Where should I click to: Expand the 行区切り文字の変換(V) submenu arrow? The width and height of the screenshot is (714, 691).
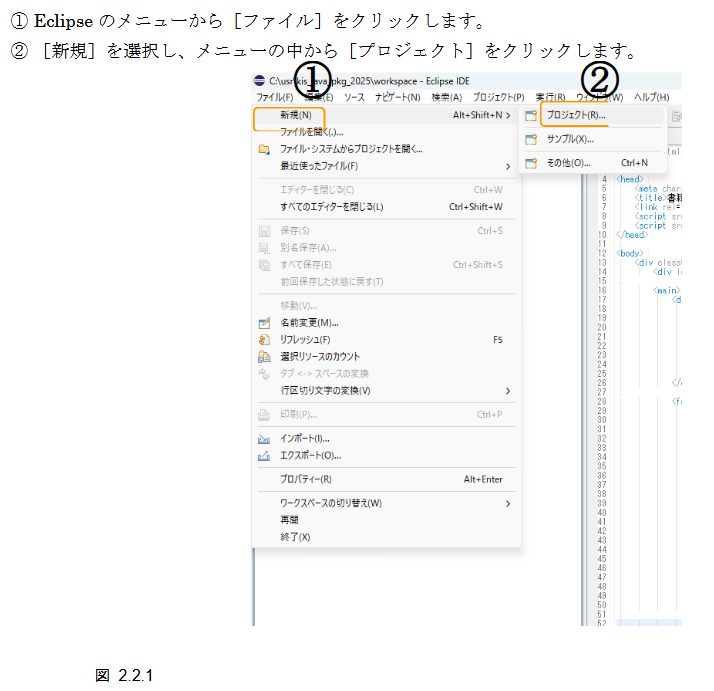click(508, 391)
